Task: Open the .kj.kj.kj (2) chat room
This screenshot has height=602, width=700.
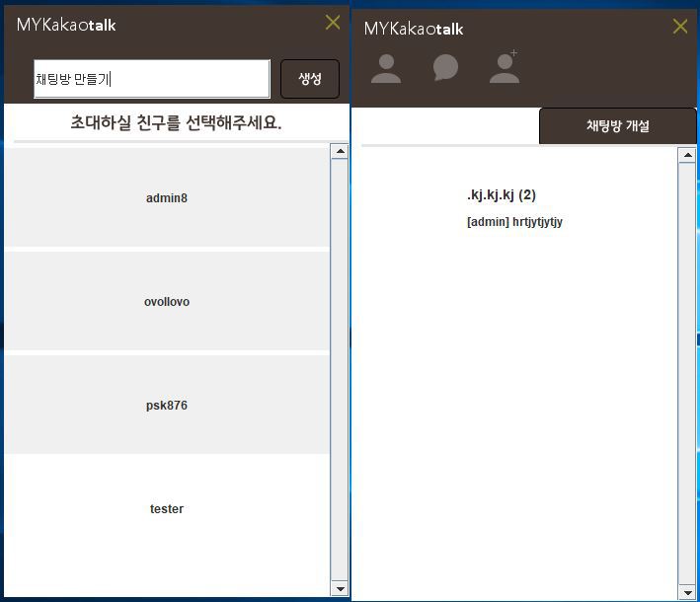Action: coord(502,195)
